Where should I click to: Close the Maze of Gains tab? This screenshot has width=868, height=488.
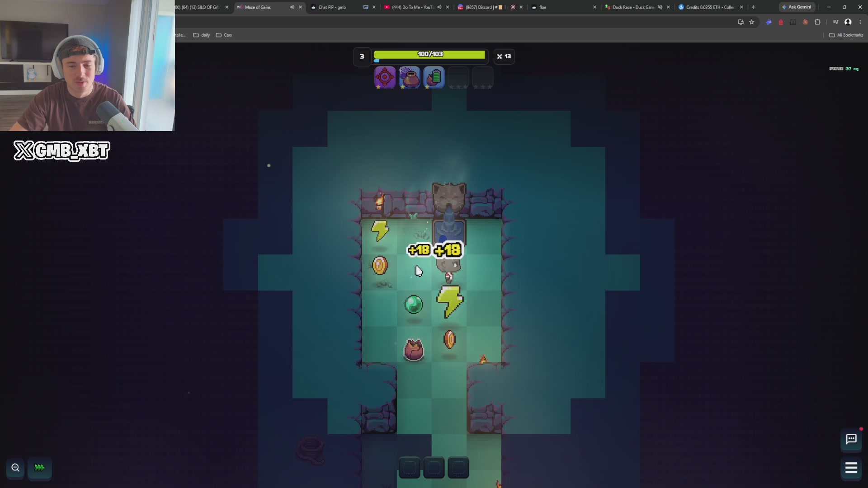(x=300, y=7)
